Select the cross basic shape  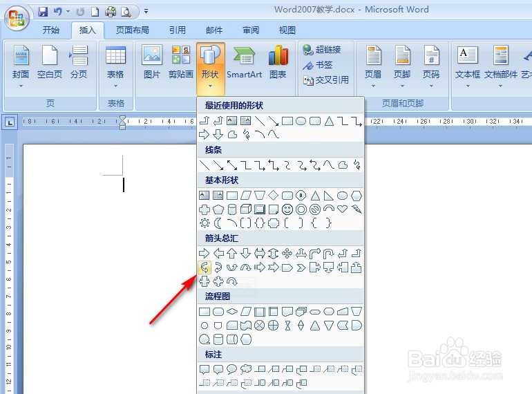tap(205, 209)
